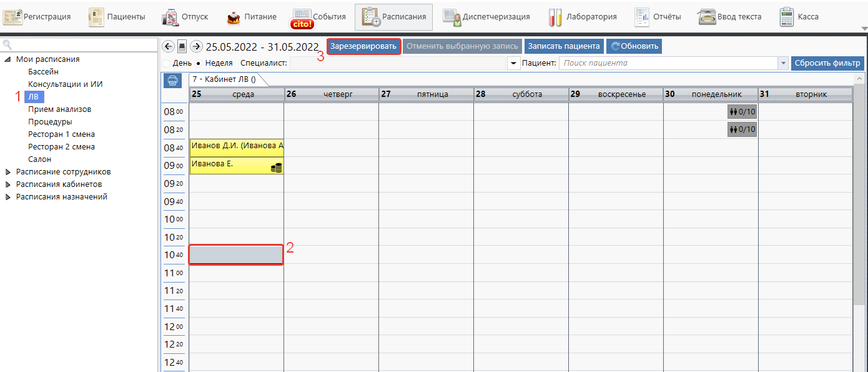Select the День radio button
The height and width of the screenshot is (372, 868).
(166, 63)
